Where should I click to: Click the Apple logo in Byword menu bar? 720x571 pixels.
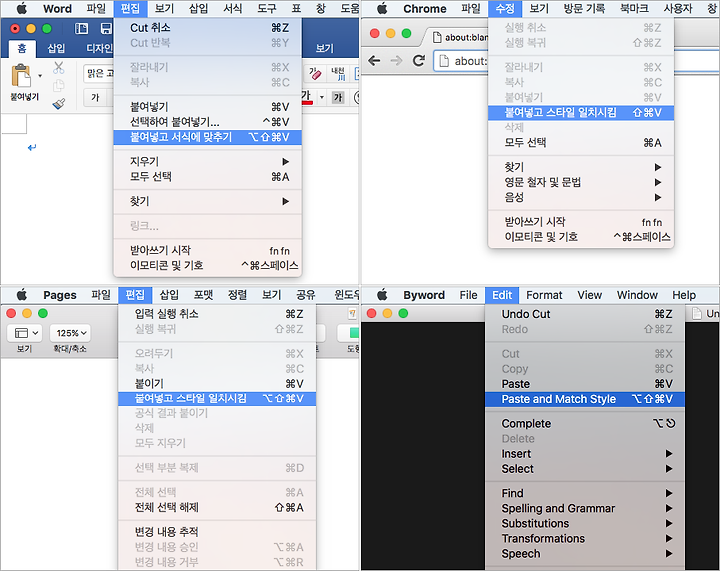pos(382,295)
